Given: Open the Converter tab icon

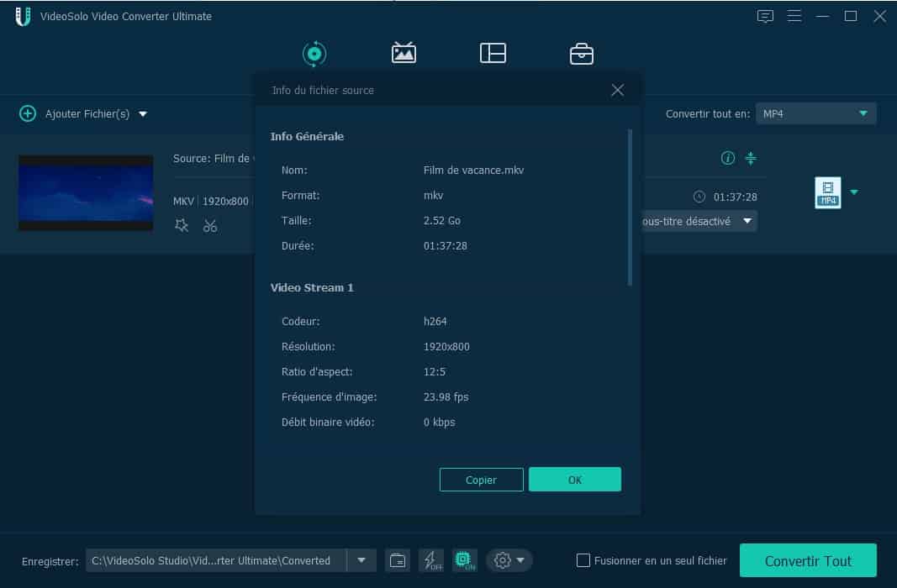Looking at the screenshot, I should [x=314, y=54].
